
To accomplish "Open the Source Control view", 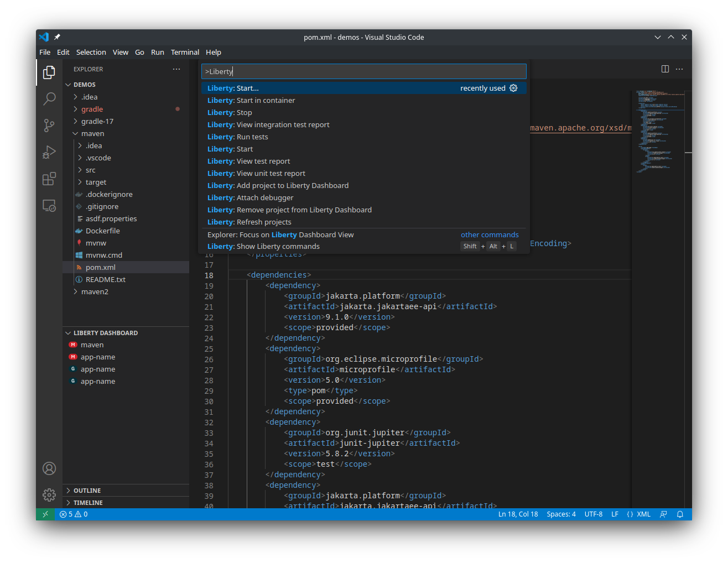I will (x=49, y=126).
